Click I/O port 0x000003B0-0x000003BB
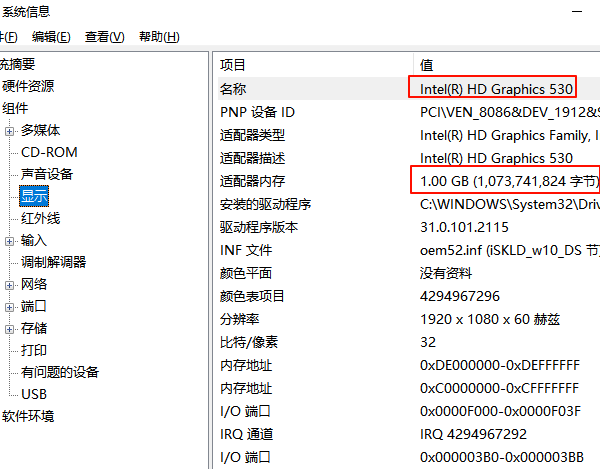Viewport: 600px width, 469px height. (x=502, y=457)
